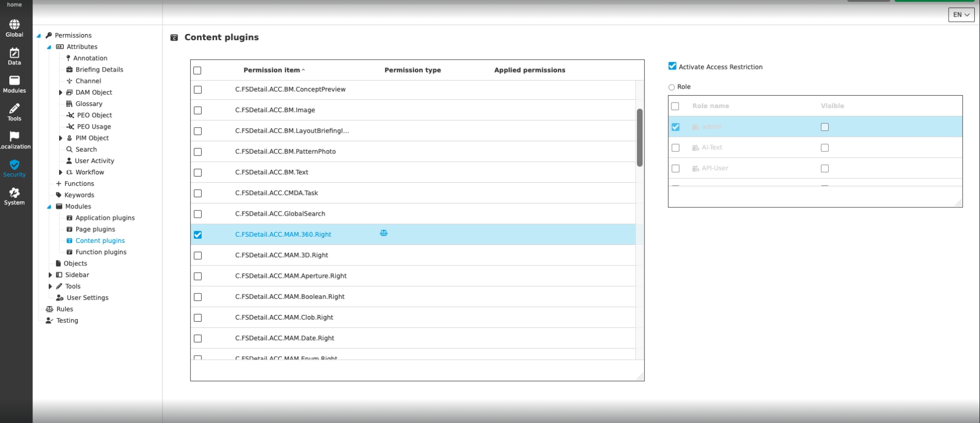Uncheck the admin role checkbox

(675, 127)
